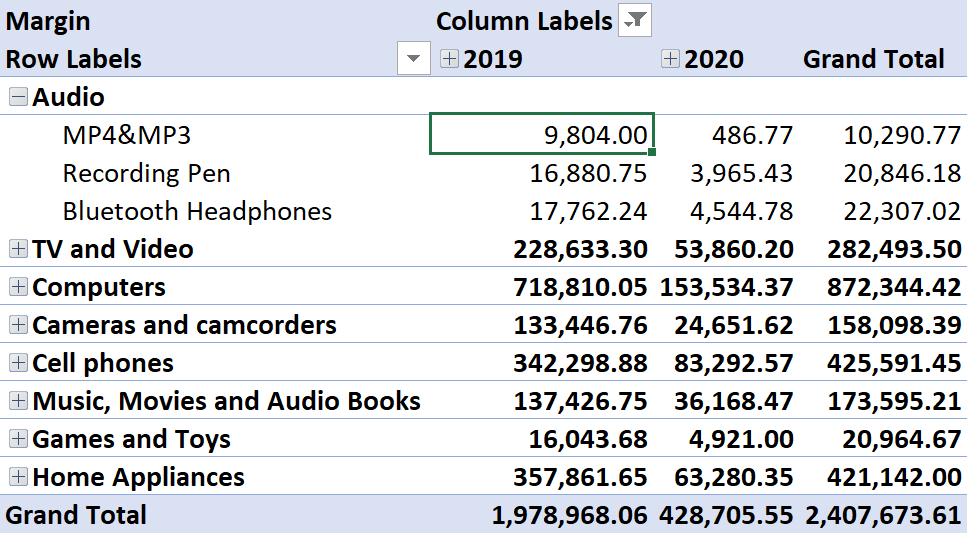The image size is (967, 533).
Task: Expand the 2020 column group
Action: point(670,59)
